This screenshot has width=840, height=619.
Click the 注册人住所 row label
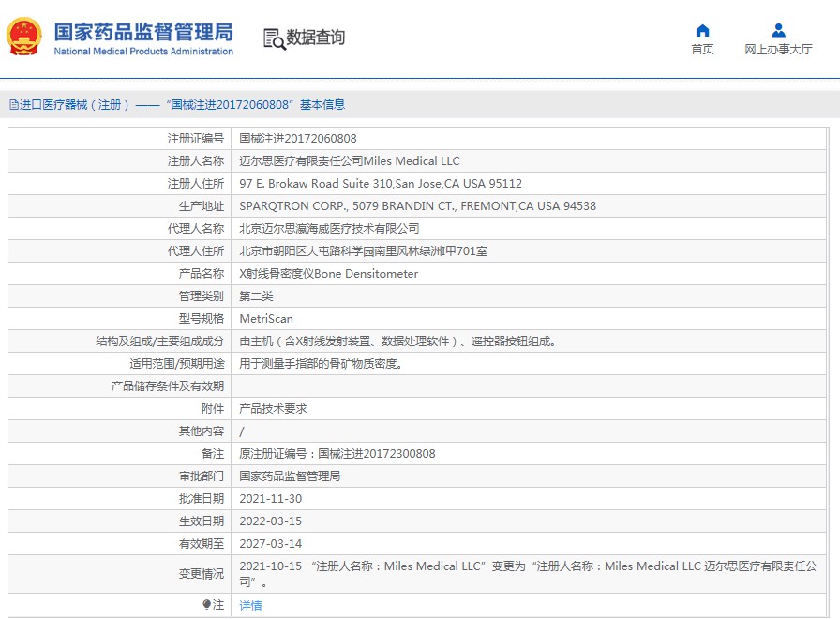pyautogui.click(x=196, y=184)
